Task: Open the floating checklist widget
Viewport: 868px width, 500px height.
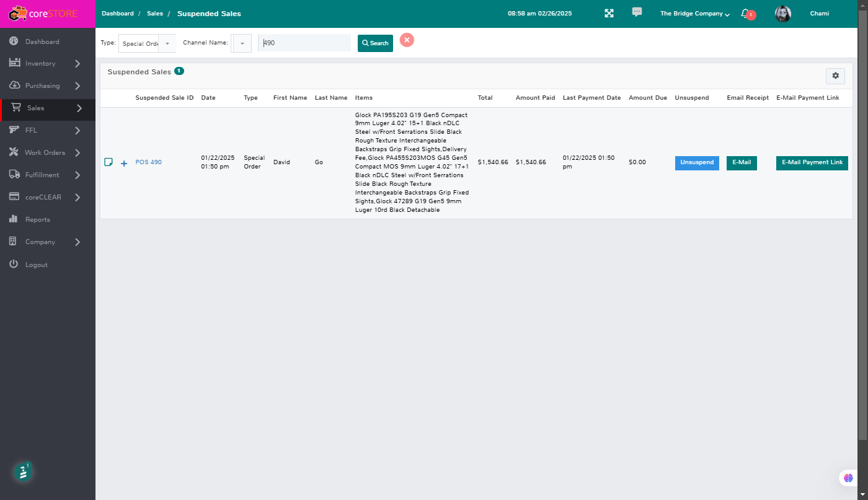Action: tap(24, 472)
